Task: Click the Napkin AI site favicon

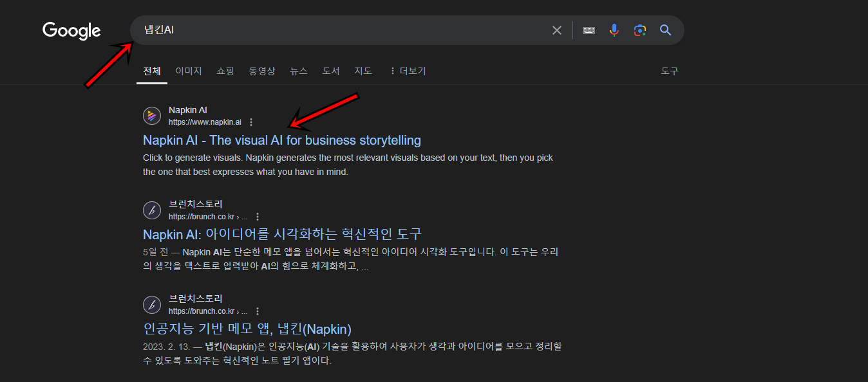Action: (x=152, y=116)
